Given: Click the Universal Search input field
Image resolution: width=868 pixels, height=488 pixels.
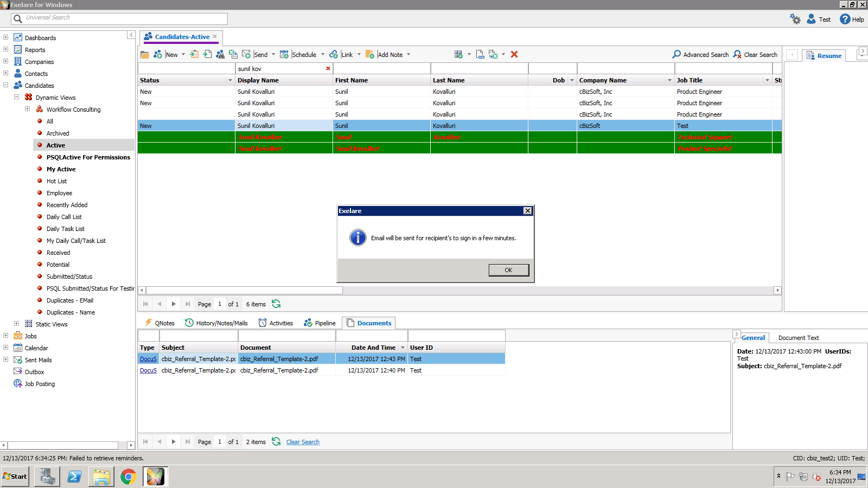Looking at the screenshot, I should tap(119, 18).
